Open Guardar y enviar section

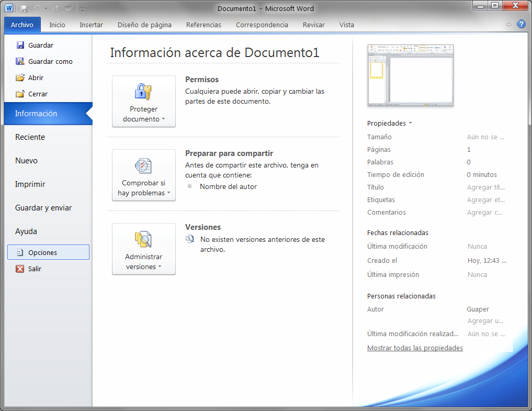[43, 207]
